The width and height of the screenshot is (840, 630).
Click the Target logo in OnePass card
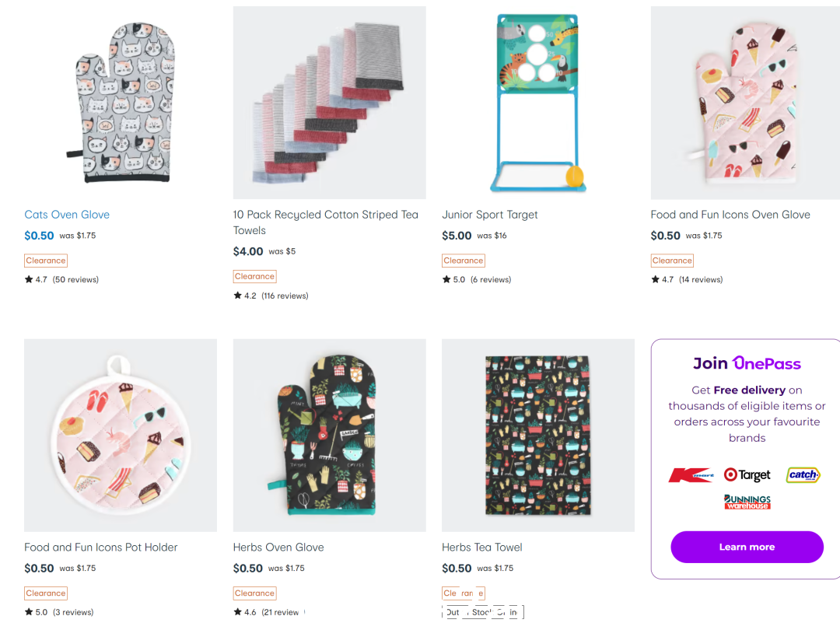[x=747, y=474]
